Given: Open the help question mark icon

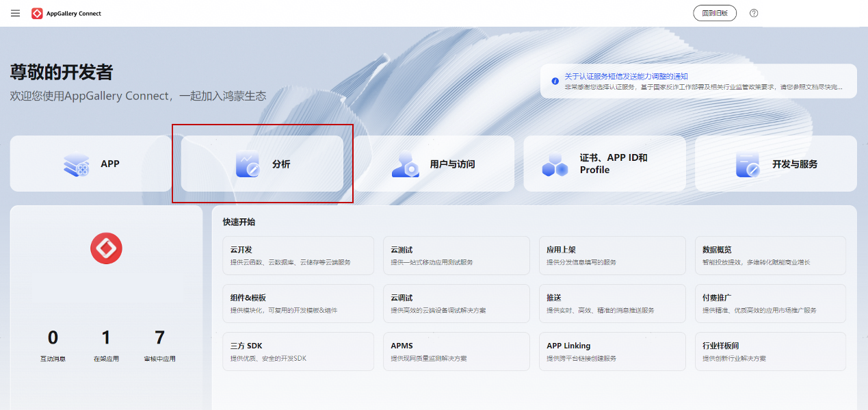Looking at the screenshot, I should 754,13.
